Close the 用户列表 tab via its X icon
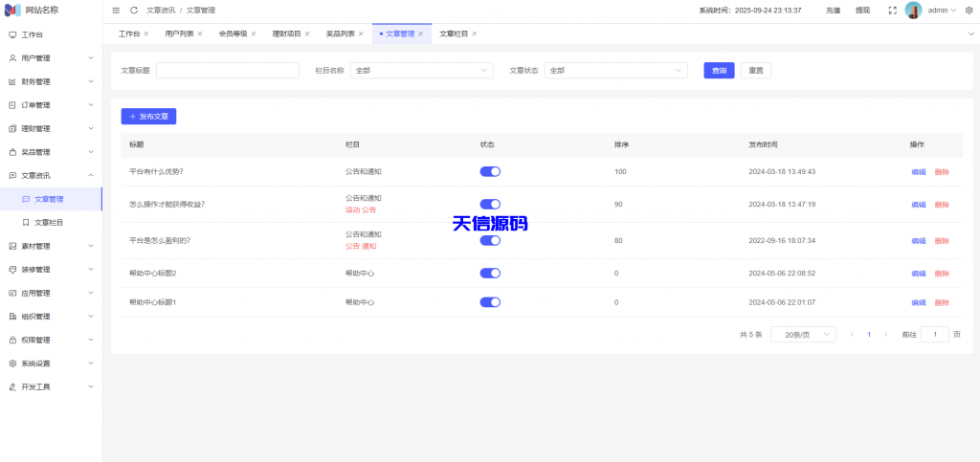 pos(200,33)
